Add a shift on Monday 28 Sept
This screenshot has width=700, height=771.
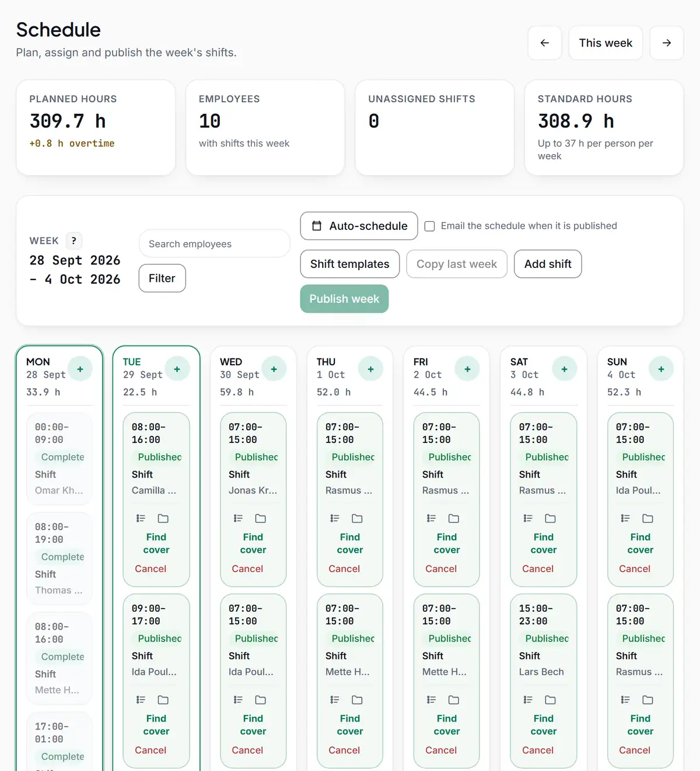tap(80, 369)
